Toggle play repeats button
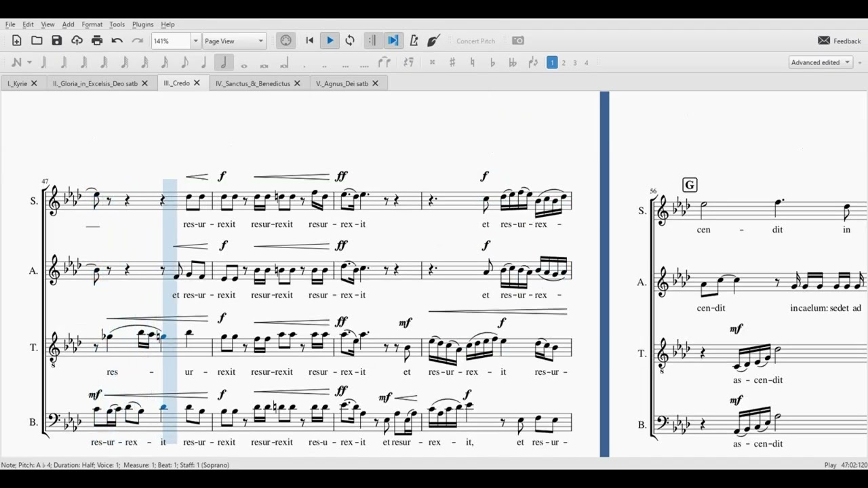 click(x=372, y=41)
